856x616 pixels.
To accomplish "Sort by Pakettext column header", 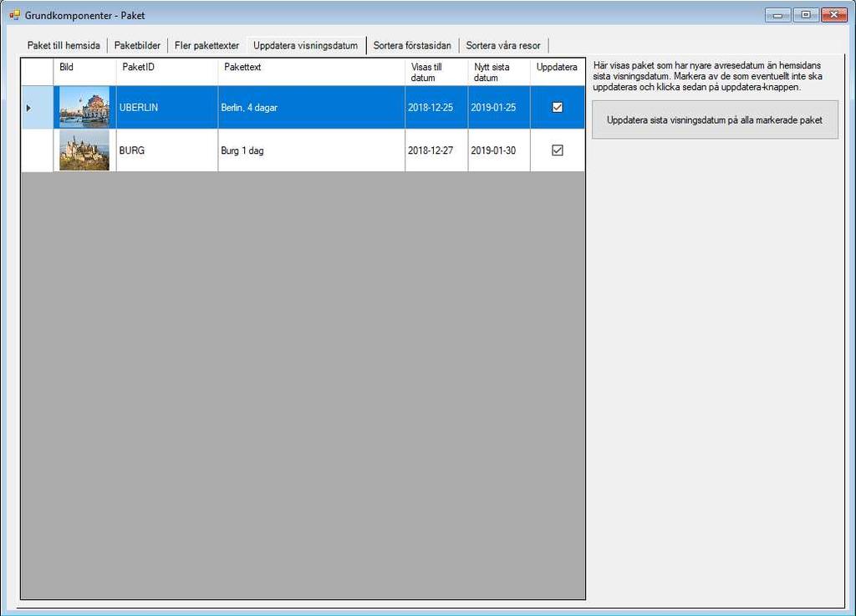I will [x=311, y=72].
